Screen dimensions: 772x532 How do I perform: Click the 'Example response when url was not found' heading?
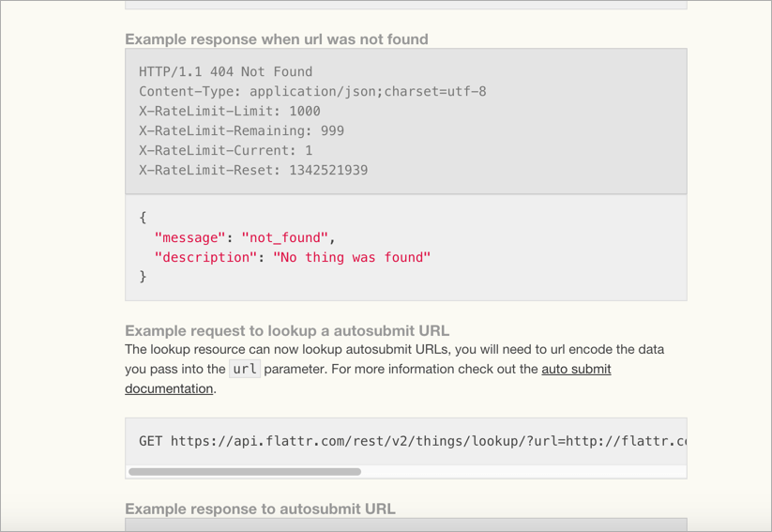276,38
